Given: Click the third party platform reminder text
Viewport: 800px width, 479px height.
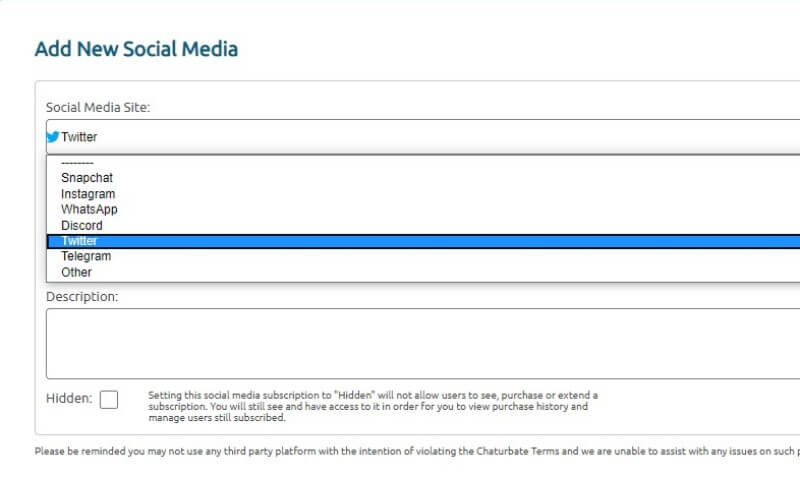Looking at the screenshot, I should pyautogui.click(x=417, y=451).
